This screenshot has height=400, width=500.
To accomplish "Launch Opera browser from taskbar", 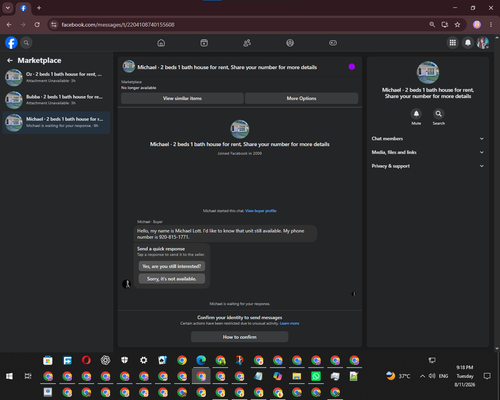I will (86, 360).
